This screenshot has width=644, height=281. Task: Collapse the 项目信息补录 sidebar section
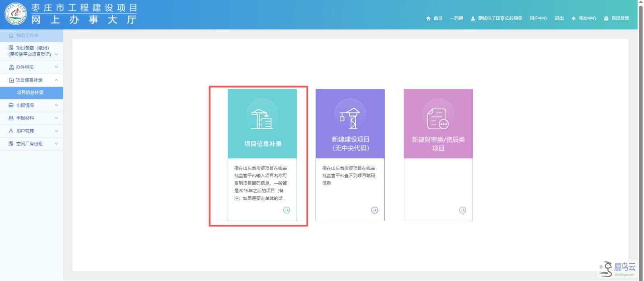[x=31, y=80]
